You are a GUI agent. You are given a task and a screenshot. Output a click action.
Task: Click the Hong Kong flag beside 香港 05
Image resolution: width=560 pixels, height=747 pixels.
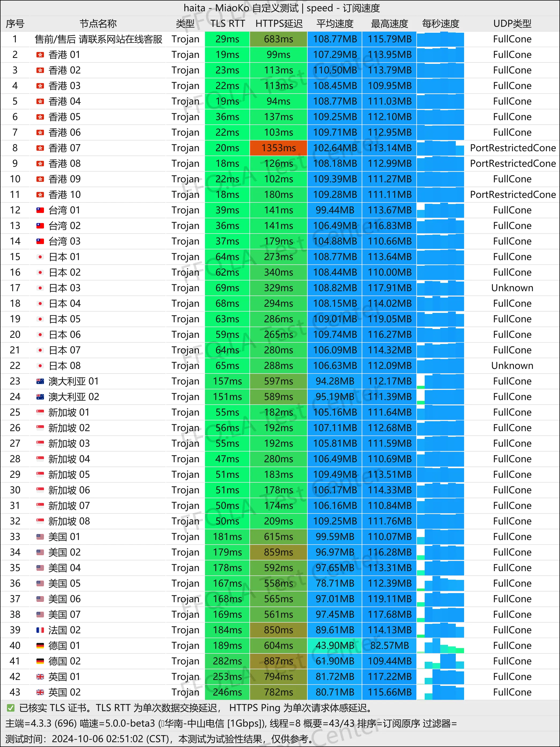click(x=40, y=117)
